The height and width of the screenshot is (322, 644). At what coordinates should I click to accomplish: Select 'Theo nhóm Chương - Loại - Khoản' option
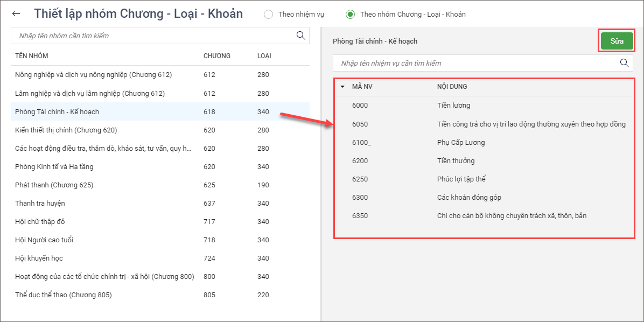click(351, 15)
